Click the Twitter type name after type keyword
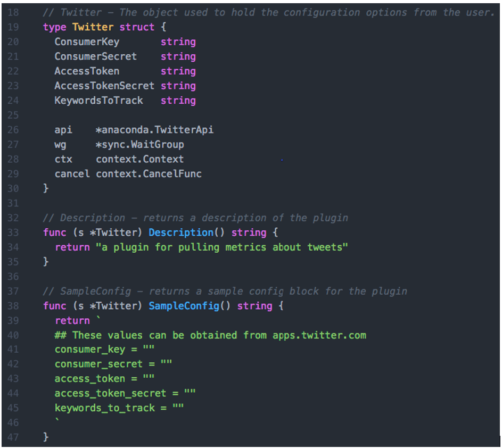 pos(93,27)
